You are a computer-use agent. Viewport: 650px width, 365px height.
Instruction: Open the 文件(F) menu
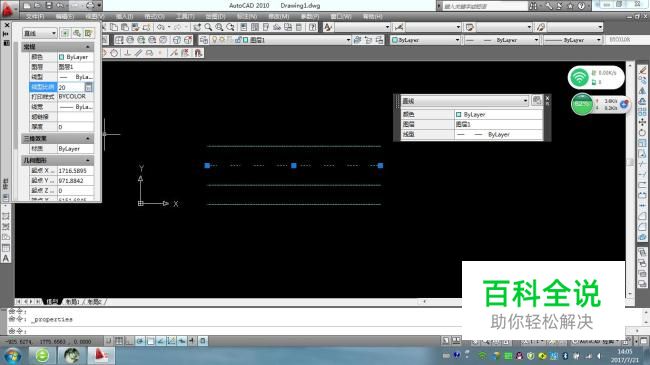coord(35,17)
